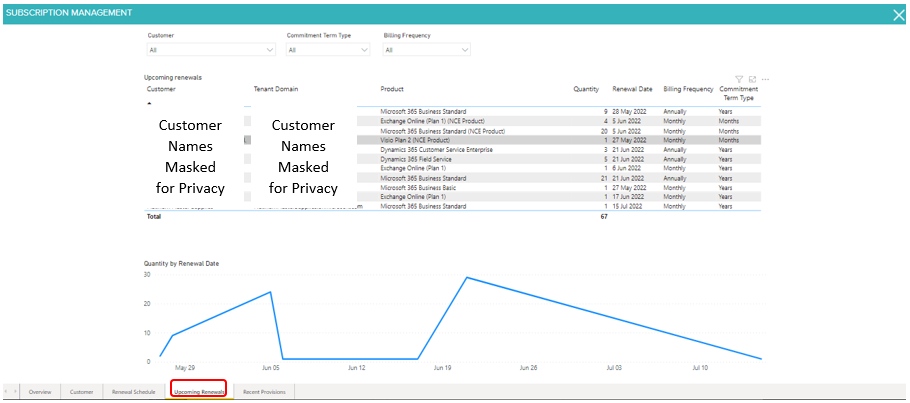
Task: Click the 28 May 2022 renewal date
Action: click(629, 111)
